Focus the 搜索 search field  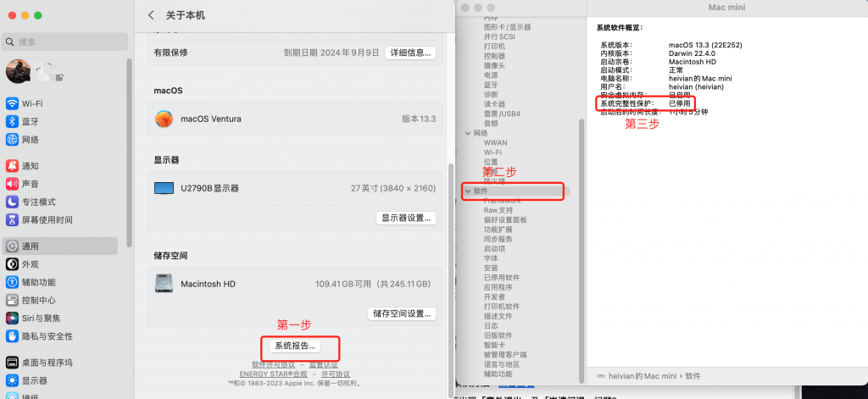click(65, 42)
